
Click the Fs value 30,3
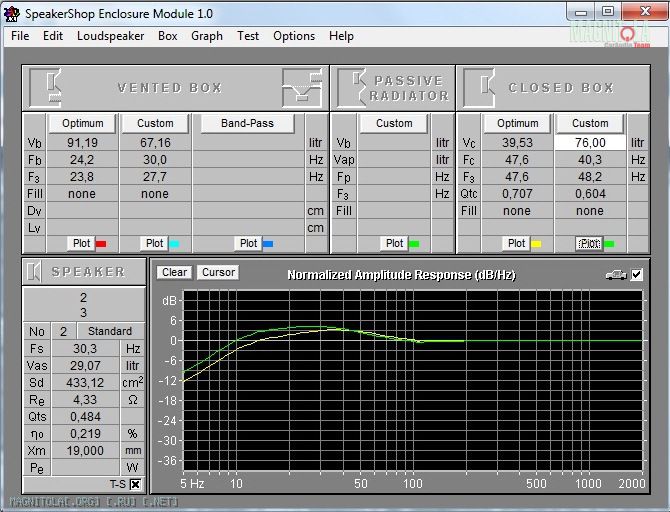point(85,349)
